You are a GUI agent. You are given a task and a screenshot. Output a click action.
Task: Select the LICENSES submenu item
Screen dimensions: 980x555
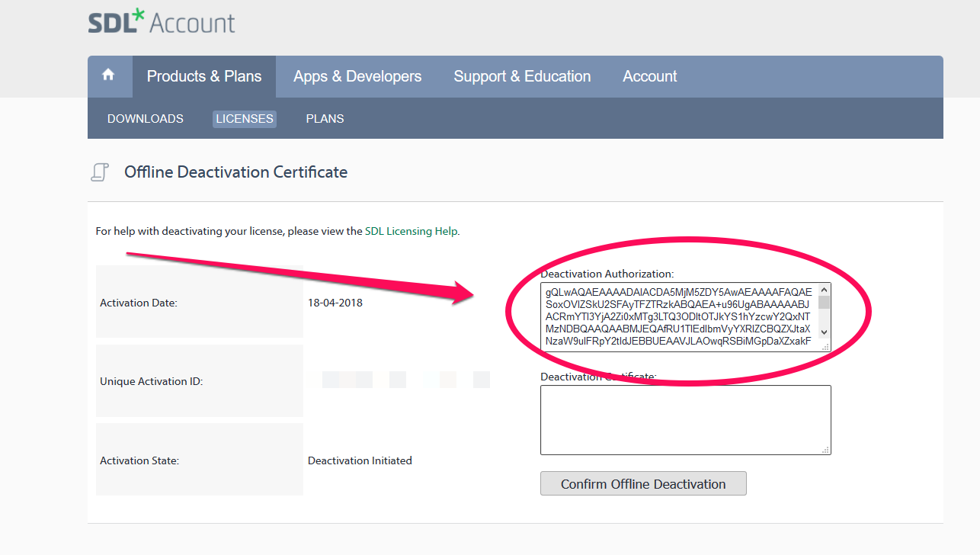tap(244, 119)
